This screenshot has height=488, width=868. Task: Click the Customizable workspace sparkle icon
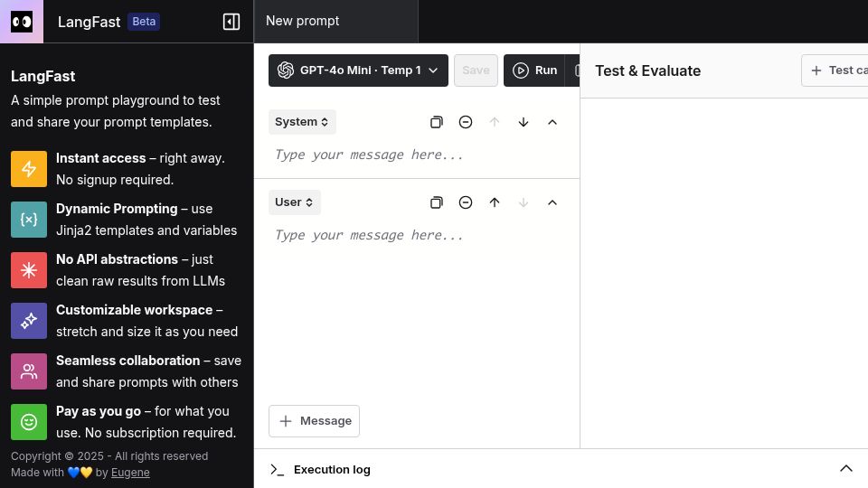tap(29, 321)
